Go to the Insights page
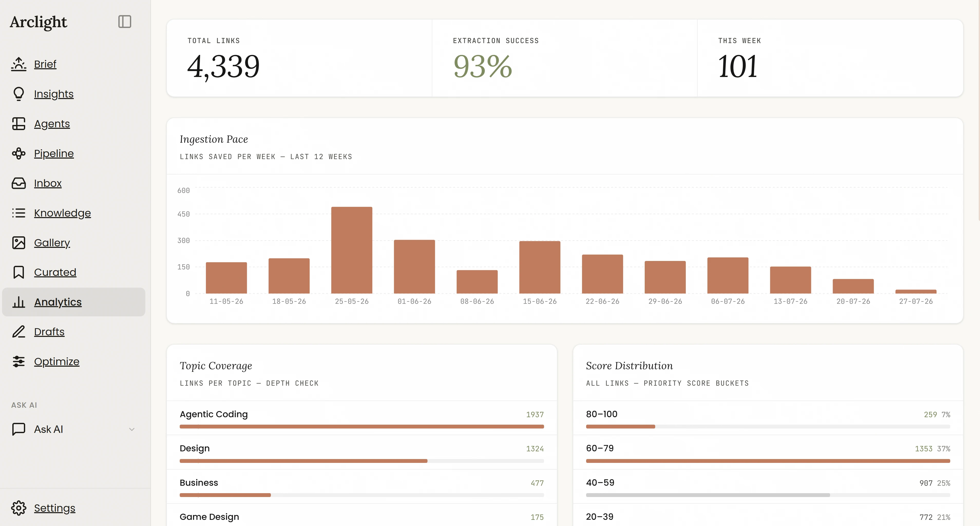Image resolution: width=980 pixels, height=526 pixels. pos(54,94)
